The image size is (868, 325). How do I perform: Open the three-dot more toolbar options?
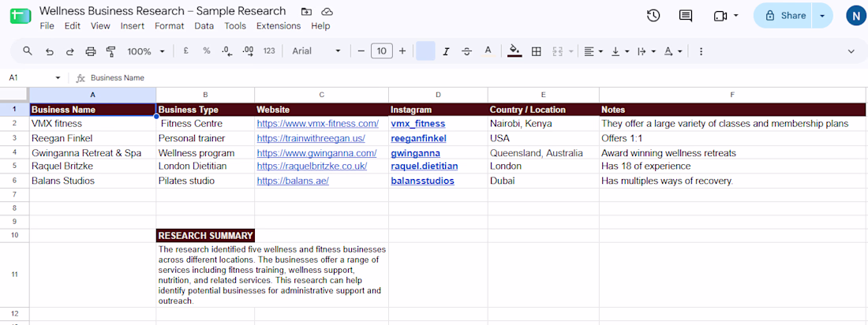pyautogui.click(x=701, y=51)
